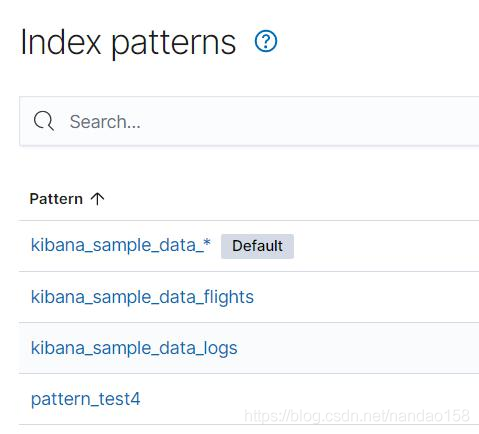Open the kibana_sample_data_* index pattern
Image resolution: width=479 pixels, height=434 pixels.
click(121, 245)
